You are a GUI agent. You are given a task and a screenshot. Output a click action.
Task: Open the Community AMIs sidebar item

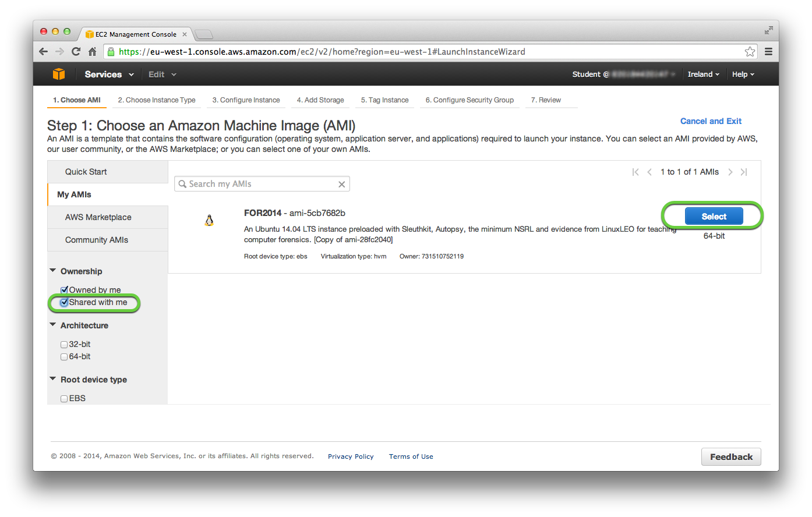click(108, 240)
